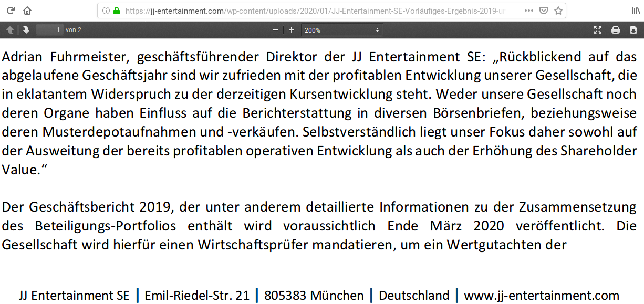The image size is (644, 304).
Task: Go to the previous page with the up arrow
Action: click(x=9, y=30)
